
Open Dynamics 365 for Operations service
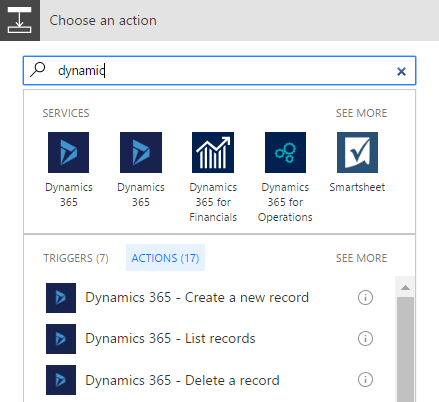coord(285,152)
